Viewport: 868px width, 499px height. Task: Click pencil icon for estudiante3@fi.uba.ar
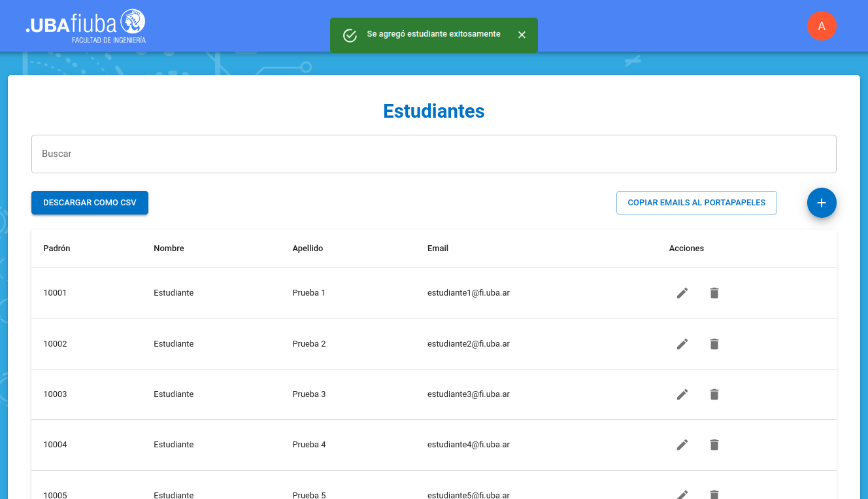tap(682, 394)
